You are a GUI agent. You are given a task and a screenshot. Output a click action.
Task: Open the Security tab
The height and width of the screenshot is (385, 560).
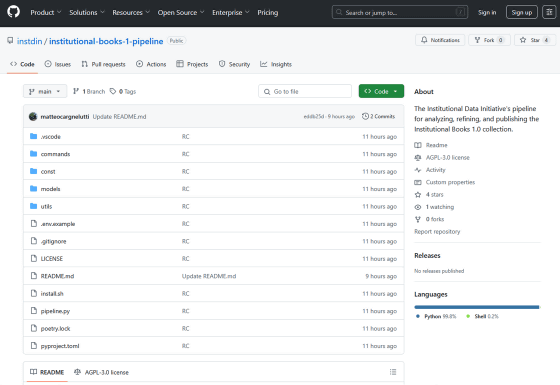tap(234, 64)
